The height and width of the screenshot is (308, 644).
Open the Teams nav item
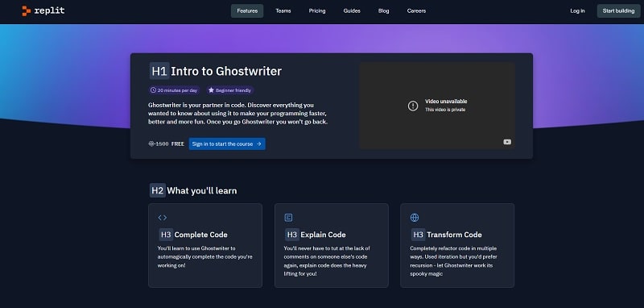click(283, 11)
